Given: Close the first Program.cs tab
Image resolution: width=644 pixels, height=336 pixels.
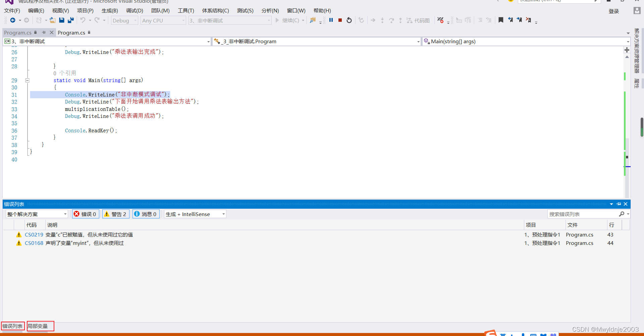Looking at the screenshot, I should pos(52,32).
